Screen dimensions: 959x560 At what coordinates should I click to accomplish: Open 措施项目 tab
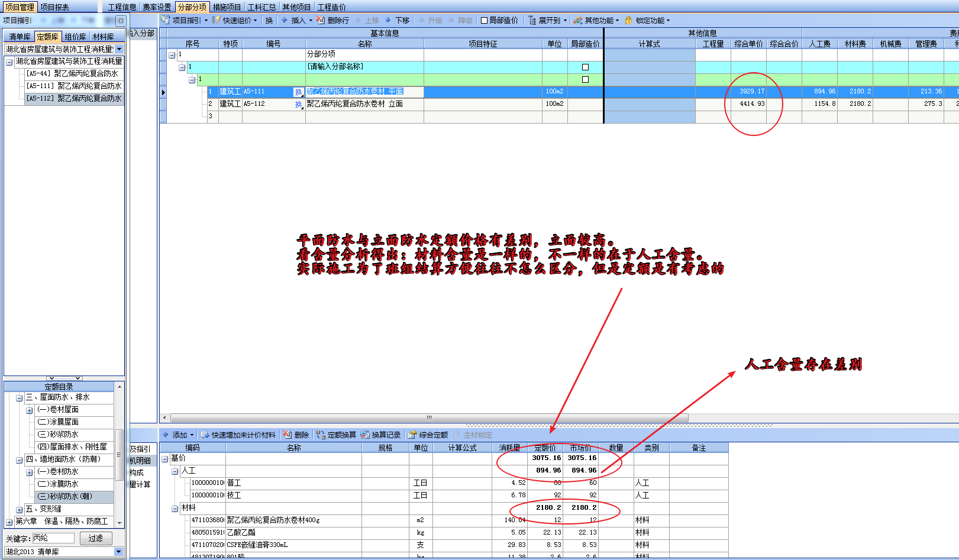tap(227, 7)
